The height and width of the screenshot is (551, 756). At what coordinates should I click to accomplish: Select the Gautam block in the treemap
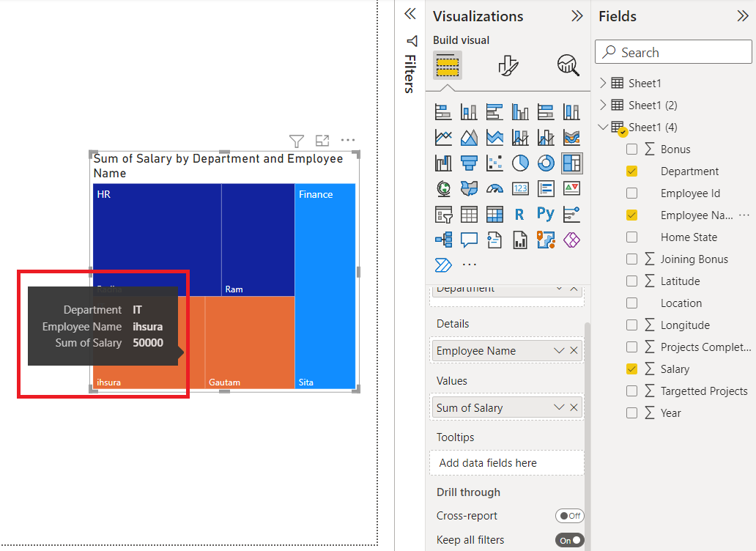click(x=250, y=342)
